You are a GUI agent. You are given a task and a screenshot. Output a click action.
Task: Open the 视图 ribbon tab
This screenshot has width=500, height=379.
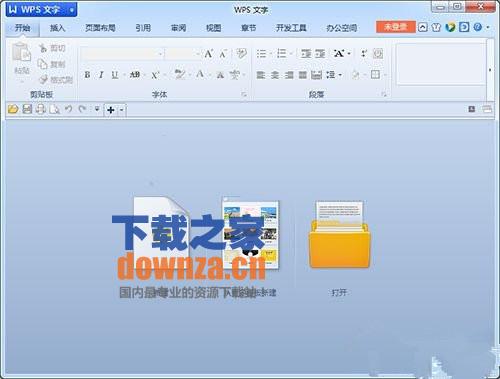point(213,28)
